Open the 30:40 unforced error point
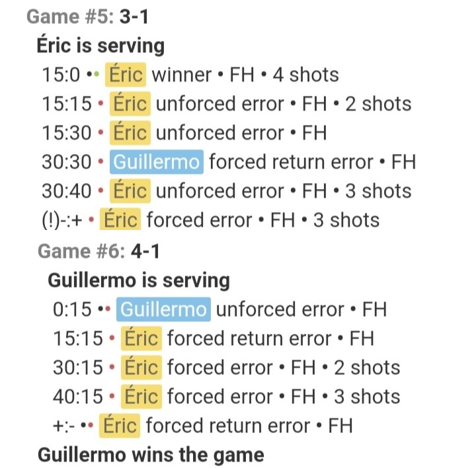 pyautogui.click(x=227, y=191)
